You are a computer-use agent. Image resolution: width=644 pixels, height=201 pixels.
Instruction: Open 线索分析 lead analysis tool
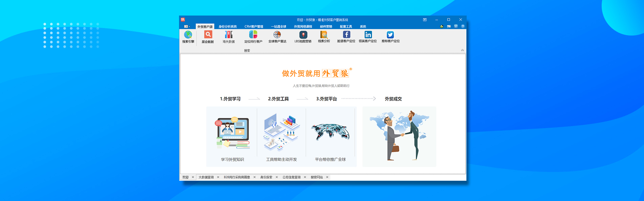tap(324, 37)
